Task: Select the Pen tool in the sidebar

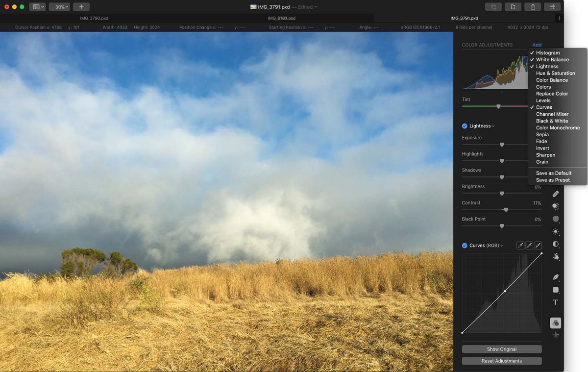Action: (x=556, y=277)
